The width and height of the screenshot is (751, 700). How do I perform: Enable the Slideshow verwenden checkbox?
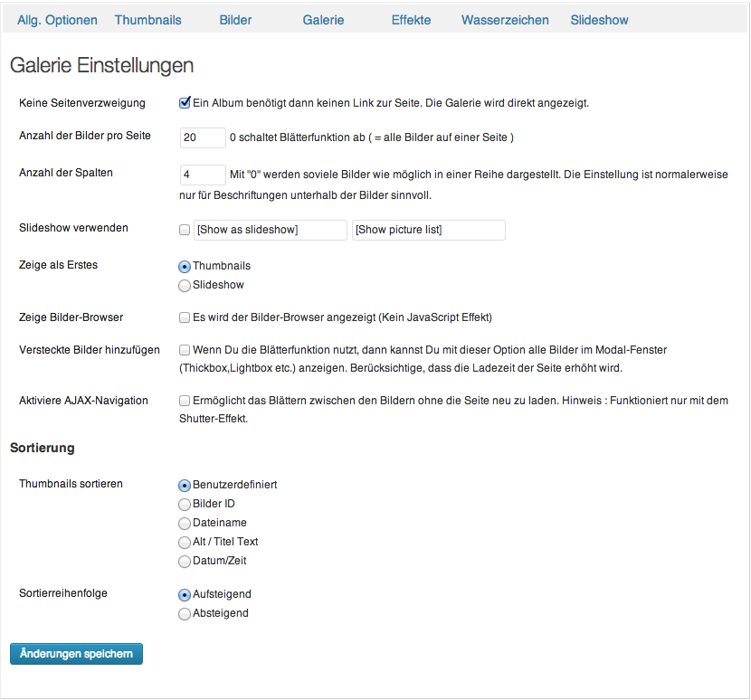coord(185,230)
